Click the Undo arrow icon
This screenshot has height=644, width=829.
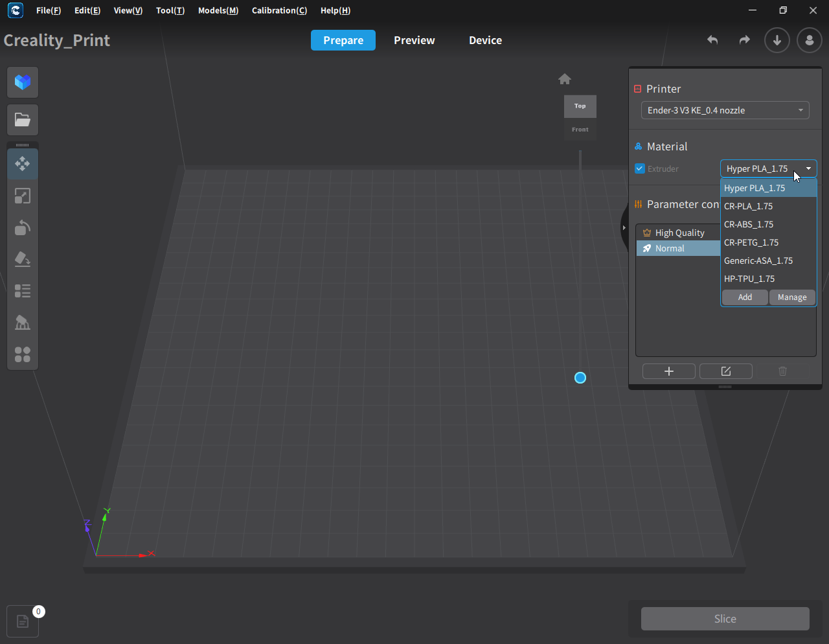[712, 40]
